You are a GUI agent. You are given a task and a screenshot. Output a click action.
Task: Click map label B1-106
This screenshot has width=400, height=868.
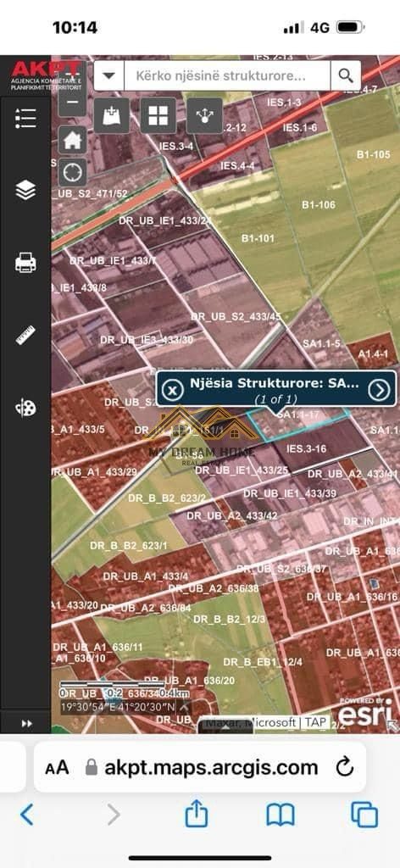[x=319, y=205]
